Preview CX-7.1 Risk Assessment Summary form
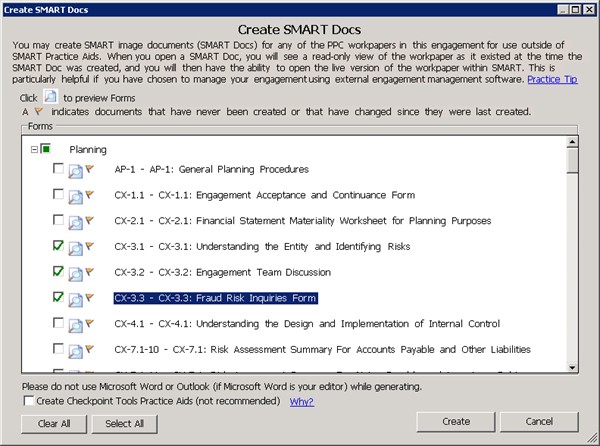 pos(76,350)
